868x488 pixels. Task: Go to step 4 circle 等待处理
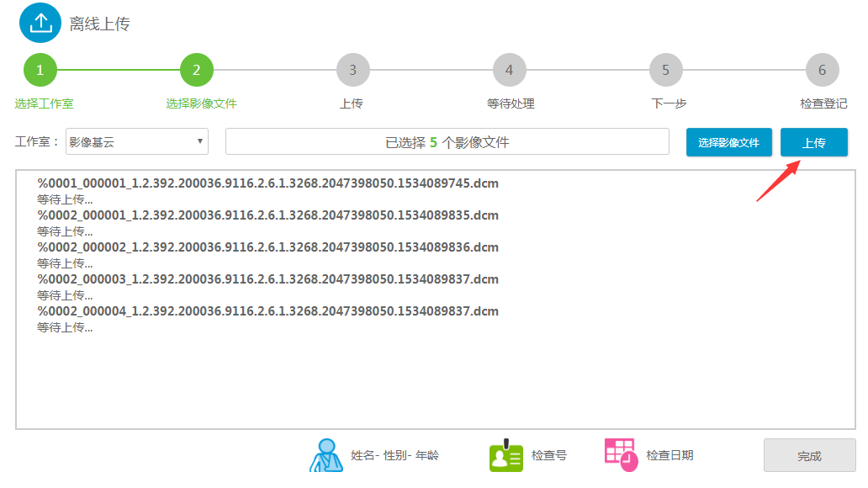(510, 70)
